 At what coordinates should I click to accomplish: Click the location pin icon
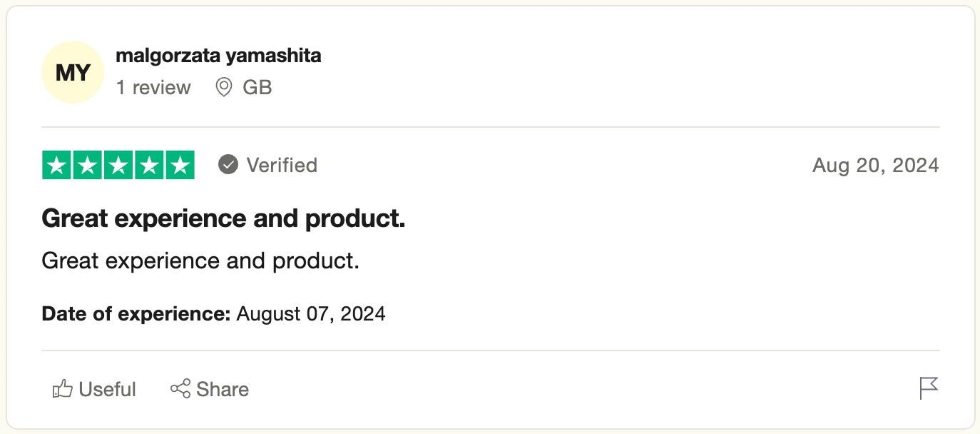(224, 88)
